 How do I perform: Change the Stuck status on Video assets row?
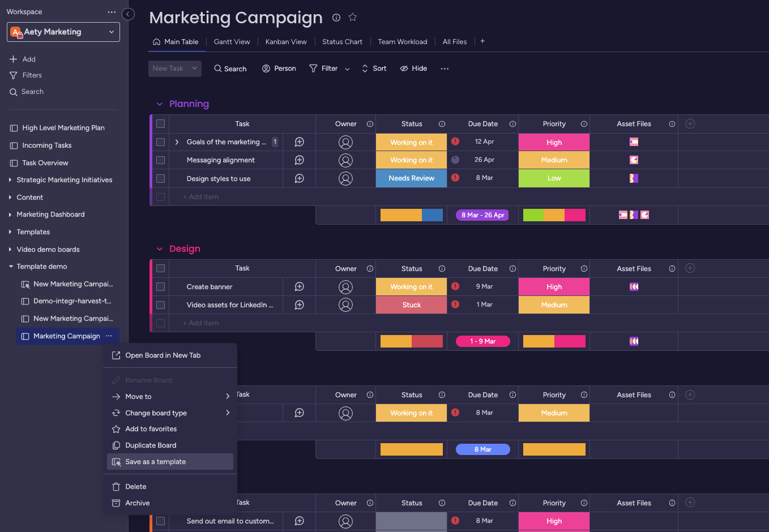point(411,304)
